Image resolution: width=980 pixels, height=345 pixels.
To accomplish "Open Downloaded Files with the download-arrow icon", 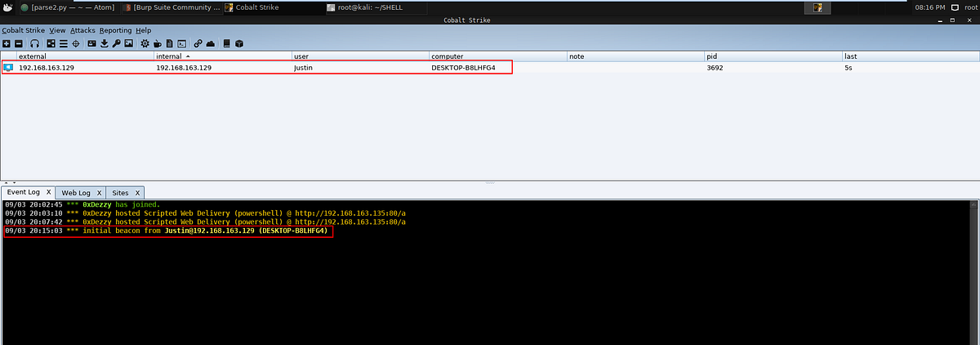I will point(105,43).
